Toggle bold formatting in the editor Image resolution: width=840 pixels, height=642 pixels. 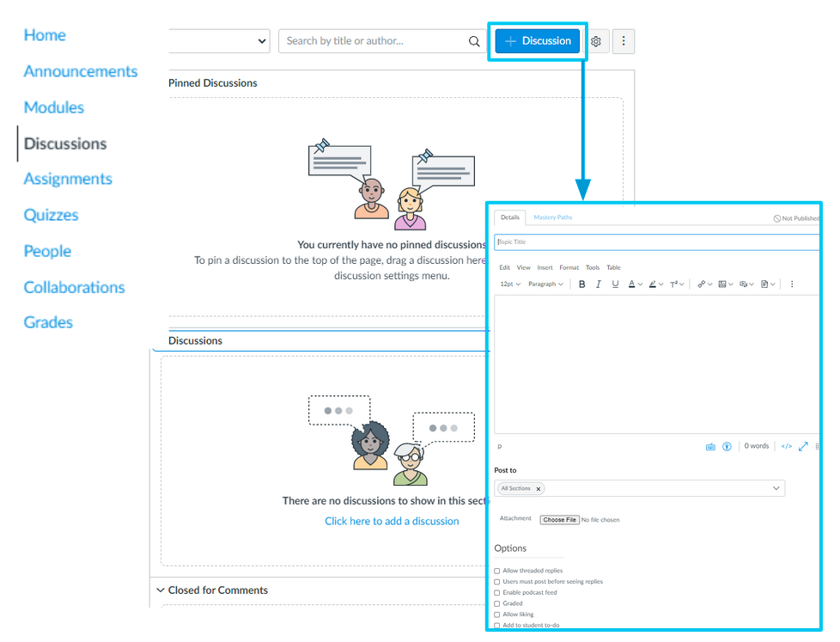click(x=581, y=284)
